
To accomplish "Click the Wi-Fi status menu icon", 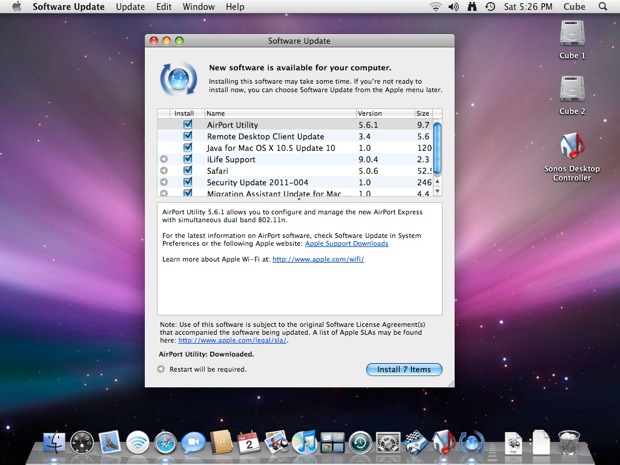I will coord(435,7).
